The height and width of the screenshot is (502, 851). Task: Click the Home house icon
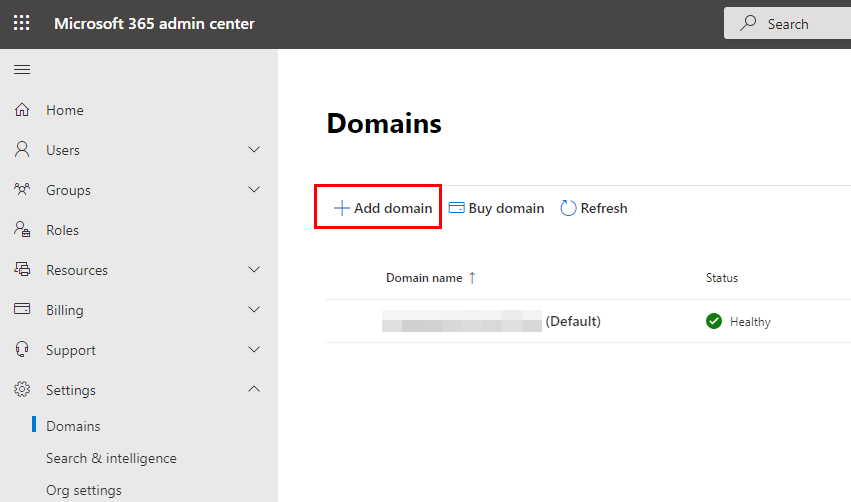click(x=22, y=110)
